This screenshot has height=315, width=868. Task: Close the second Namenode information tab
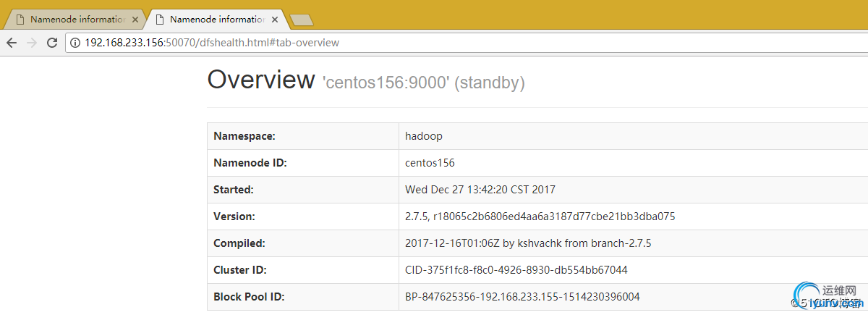click(x=273, y=20)
